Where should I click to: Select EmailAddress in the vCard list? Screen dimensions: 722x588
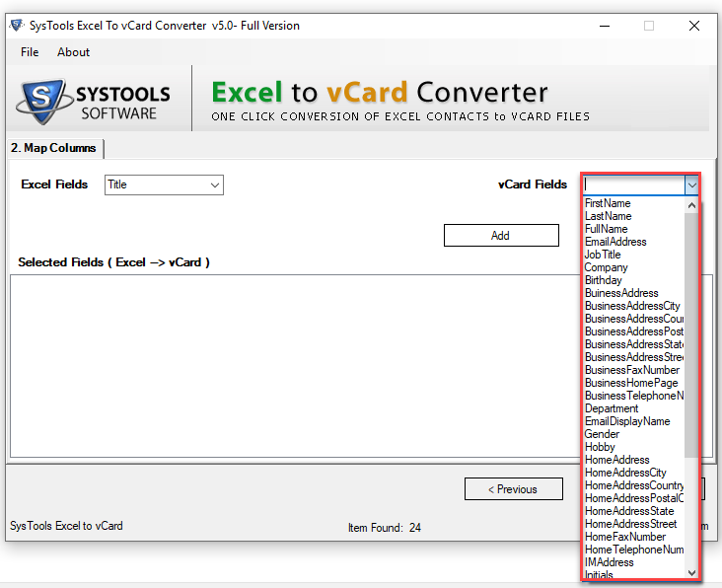pyautogui.click(x=615, y=242)
